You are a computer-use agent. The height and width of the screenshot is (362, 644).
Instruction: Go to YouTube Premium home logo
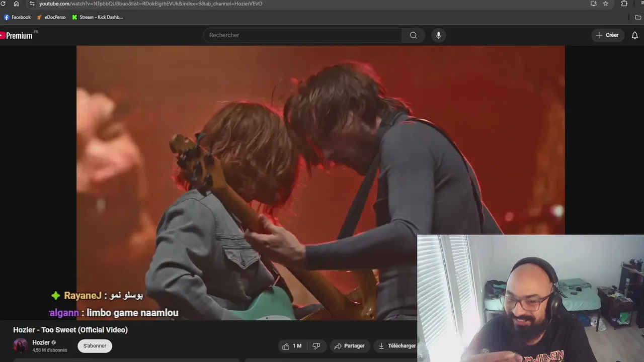[x=18, y=35]
